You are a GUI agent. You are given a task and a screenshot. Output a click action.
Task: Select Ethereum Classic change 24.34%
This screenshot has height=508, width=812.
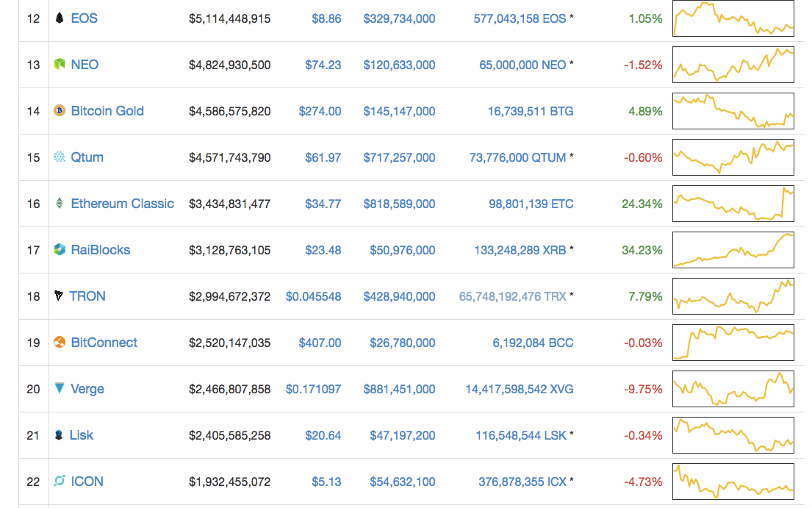coord(642,204)
